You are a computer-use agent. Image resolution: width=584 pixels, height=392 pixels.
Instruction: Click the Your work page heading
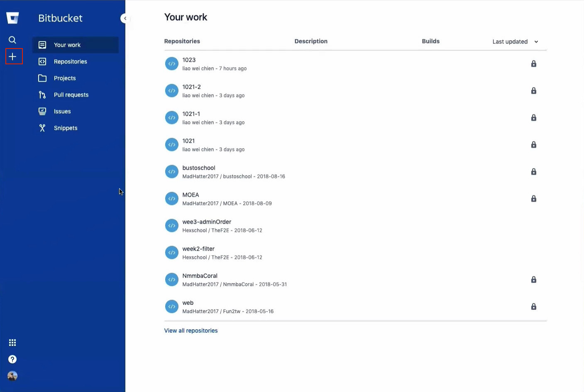pos(186,17)
